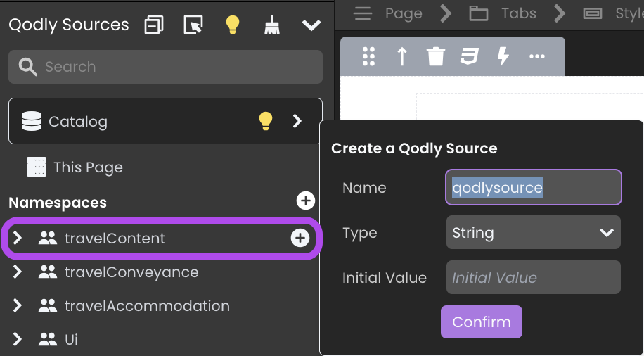Delete the component with trash icon
The width and height of the screenshot is (644, 356).
tap(436, 56)
